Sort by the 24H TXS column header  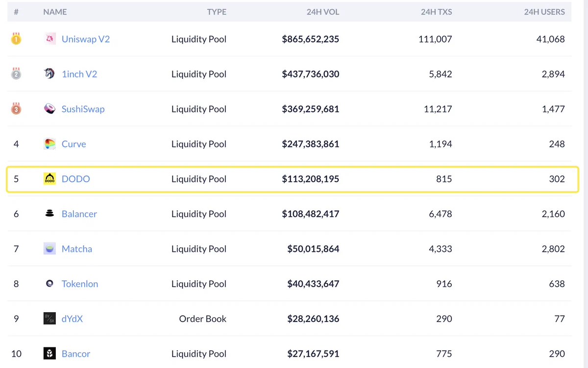point(437,12)
